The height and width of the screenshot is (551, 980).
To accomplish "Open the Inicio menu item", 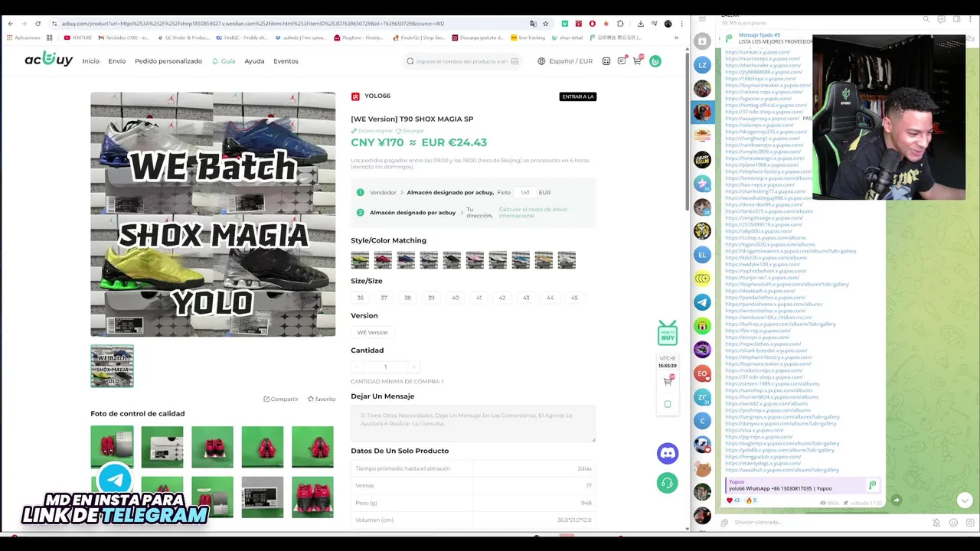I will point(90,61).
